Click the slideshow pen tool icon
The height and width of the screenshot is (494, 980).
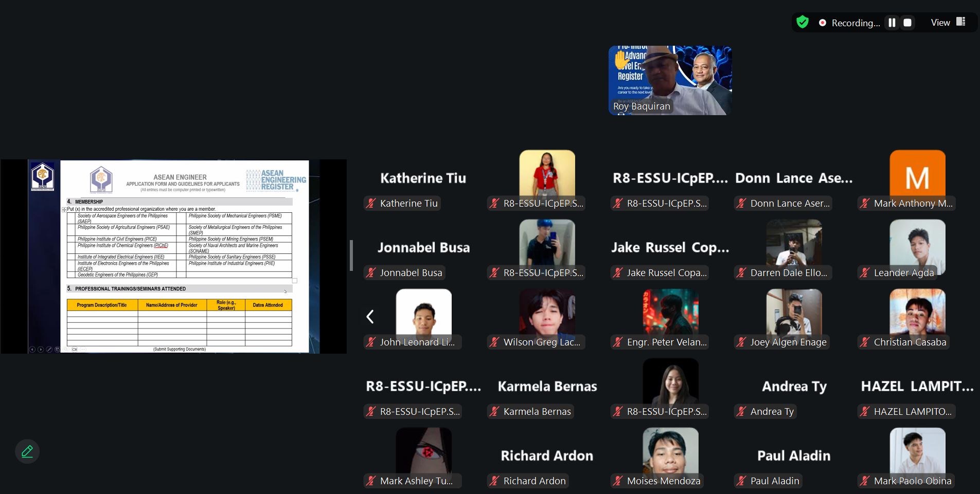pyautogui.click(x=49, y=350)
